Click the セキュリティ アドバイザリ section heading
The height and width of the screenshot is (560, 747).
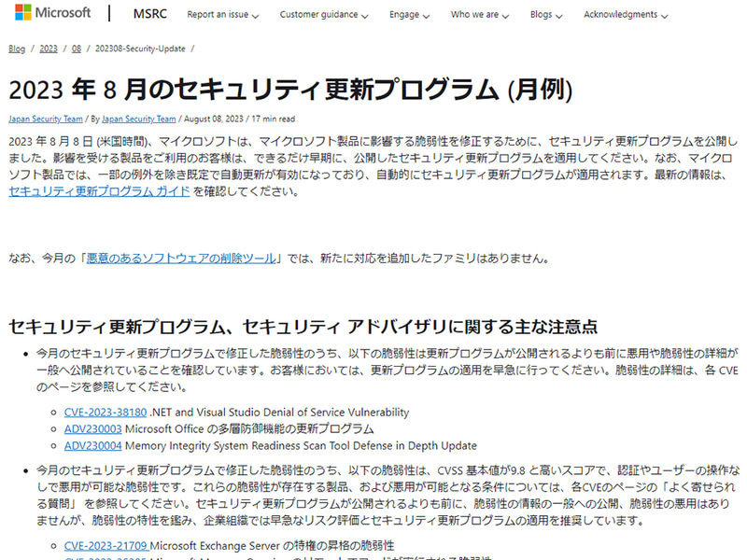tap(303, 327)
